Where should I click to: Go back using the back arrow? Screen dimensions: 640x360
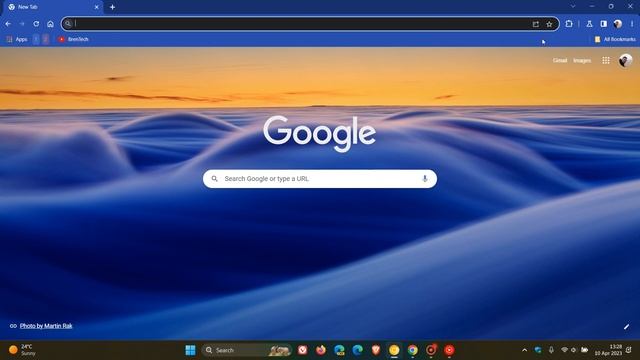pyautogui.click(x=8, y=24)
